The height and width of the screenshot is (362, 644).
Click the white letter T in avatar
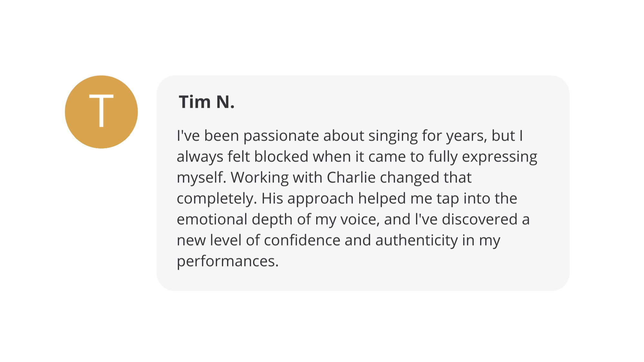click(101, 111)
